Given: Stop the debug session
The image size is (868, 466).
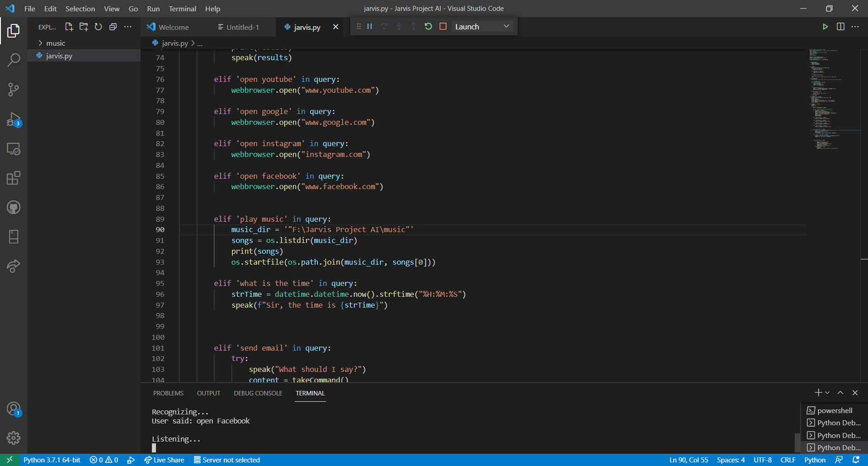Looking at the screenshot, I should [443, 26].
